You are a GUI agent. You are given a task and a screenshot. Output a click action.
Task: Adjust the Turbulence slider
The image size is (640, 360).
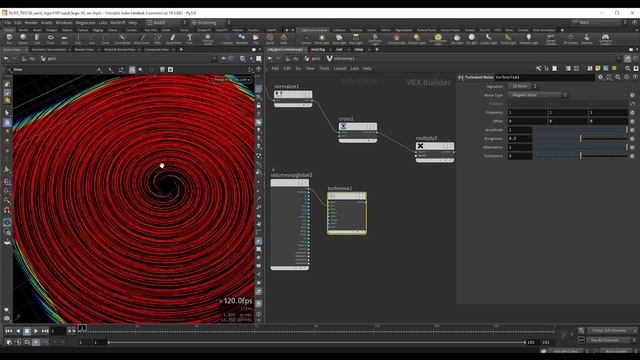click(581, 156)
